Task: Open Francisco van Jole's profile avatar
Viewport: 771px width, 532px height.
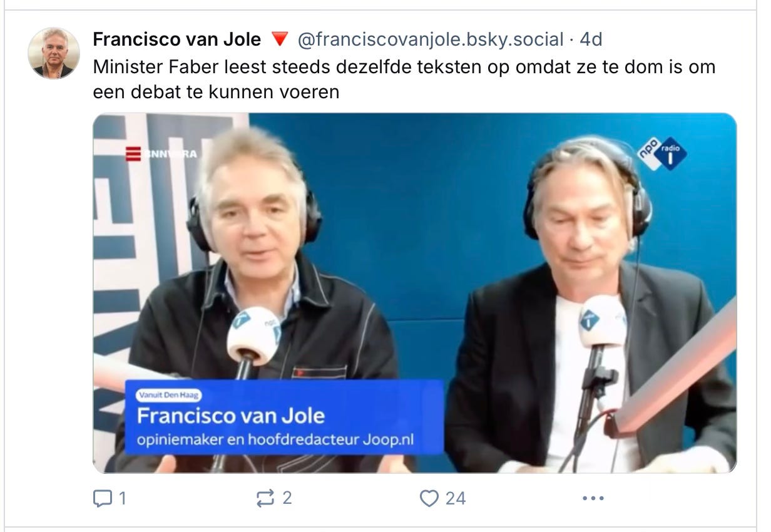Action: 54,53
